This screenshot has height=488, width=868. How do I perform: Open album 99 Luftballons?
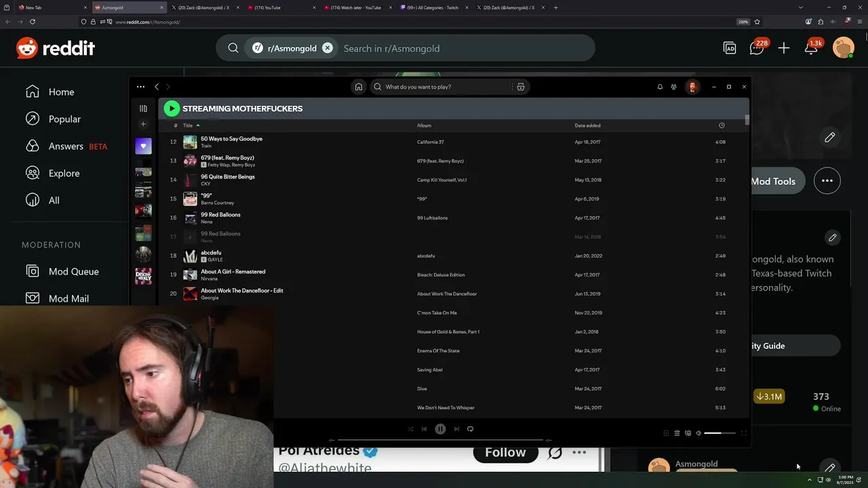coord(432,218)
